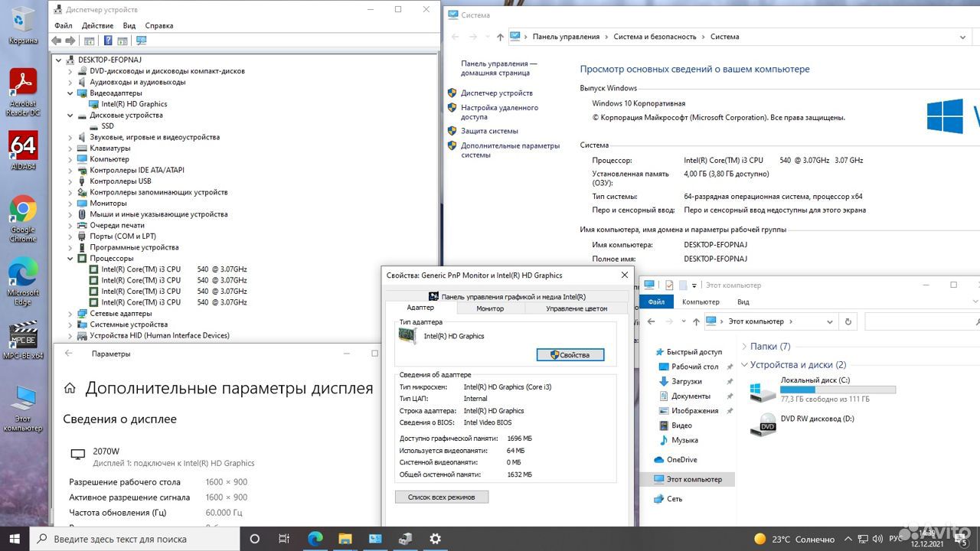Open File Explorer taskbar icon
The width and height of the screenshot is (980, 551).
345,539
